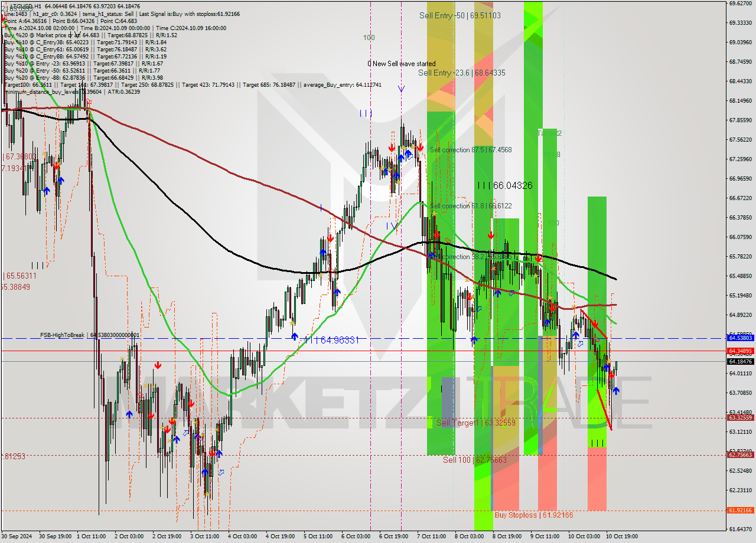
Task: Select the 'Buy %10 @ Entry -23' line
Action: (83, 63)
